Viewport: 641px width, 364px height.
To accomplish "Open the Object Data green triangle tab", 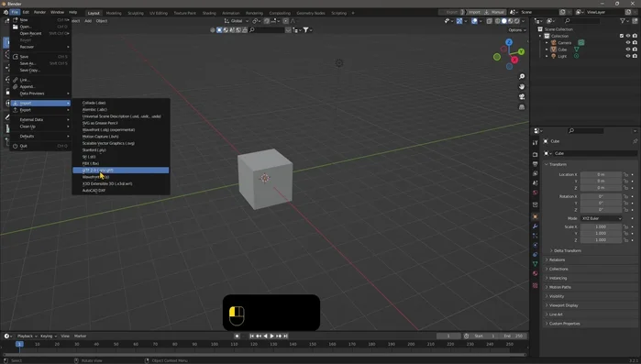I will 536,264.
